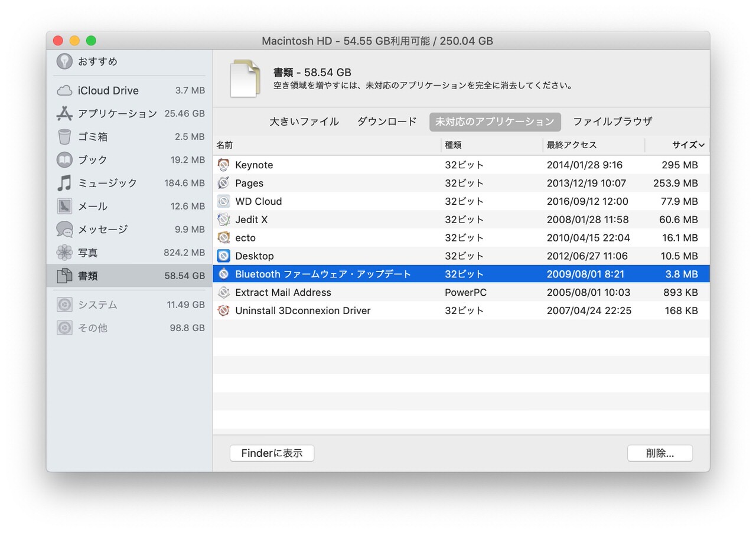
Task: Click the メール stamp icon
Action: (x=64, y=206)
